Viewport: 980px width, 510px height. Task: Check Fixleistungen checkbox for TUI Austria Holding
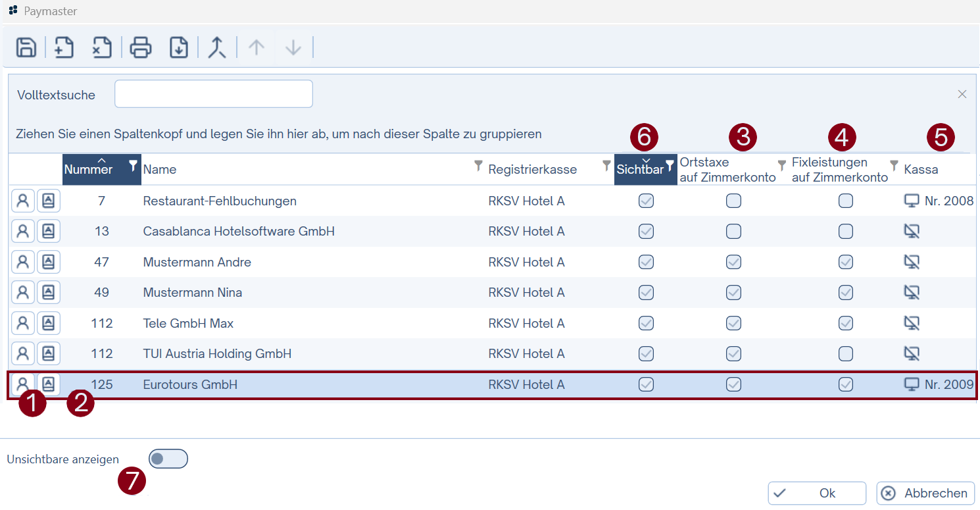(x=846, y=354)
